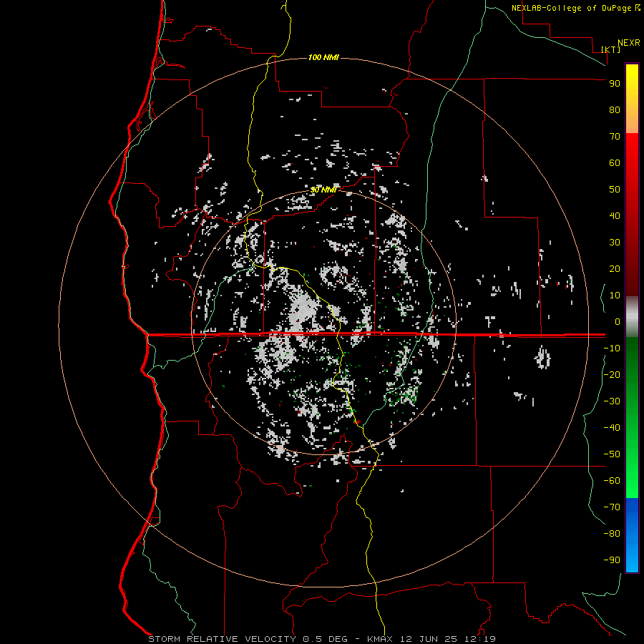This screenshot has width=644, height=644.
Task: Click the -20 value on velocity scale
Action: tap(612, 374)
